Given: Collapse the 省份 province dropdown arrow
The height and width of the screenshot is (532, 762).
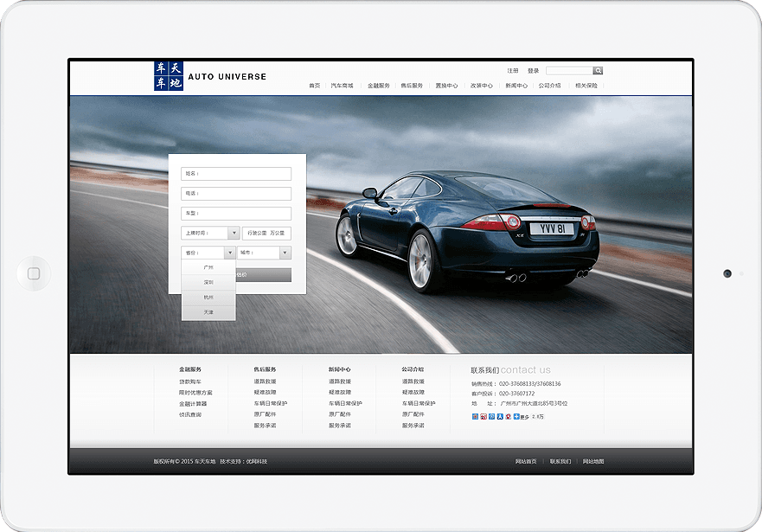Looking at the screenshot, I should click(229, 253).
